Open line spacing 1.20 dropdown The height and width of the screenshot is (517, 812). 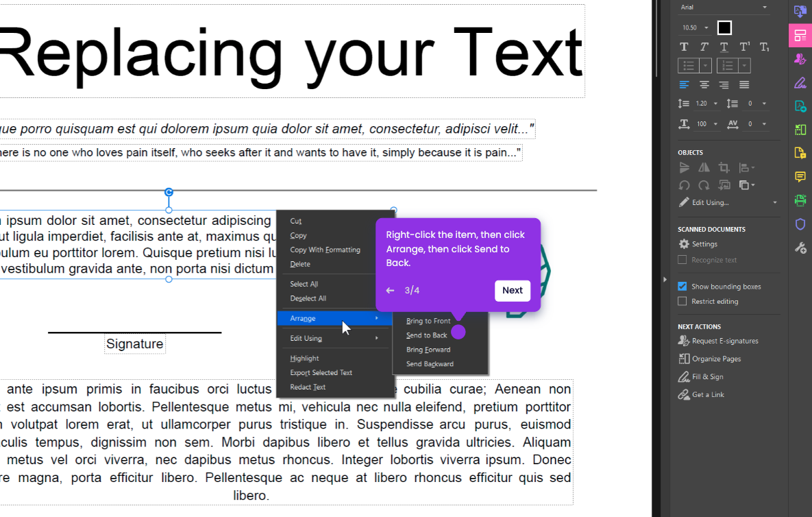715,104
